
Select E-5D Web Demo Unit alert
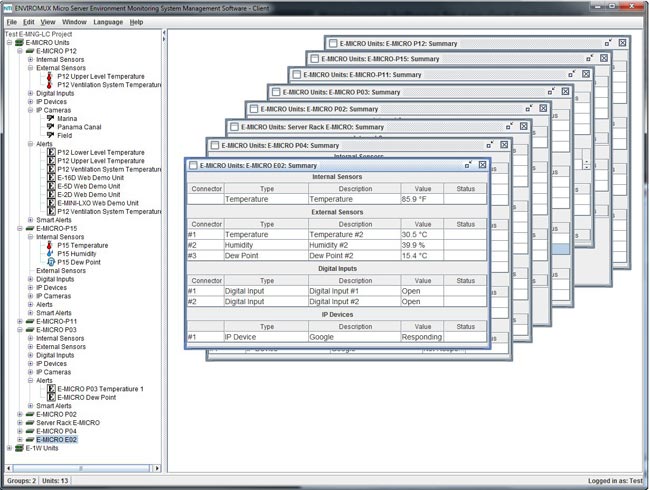tap(89, 186)
